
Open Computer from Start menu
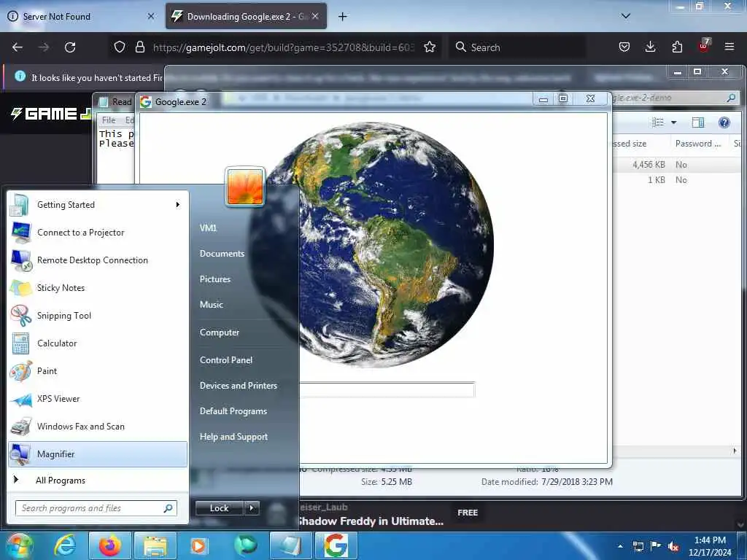[x=219, y=332]
